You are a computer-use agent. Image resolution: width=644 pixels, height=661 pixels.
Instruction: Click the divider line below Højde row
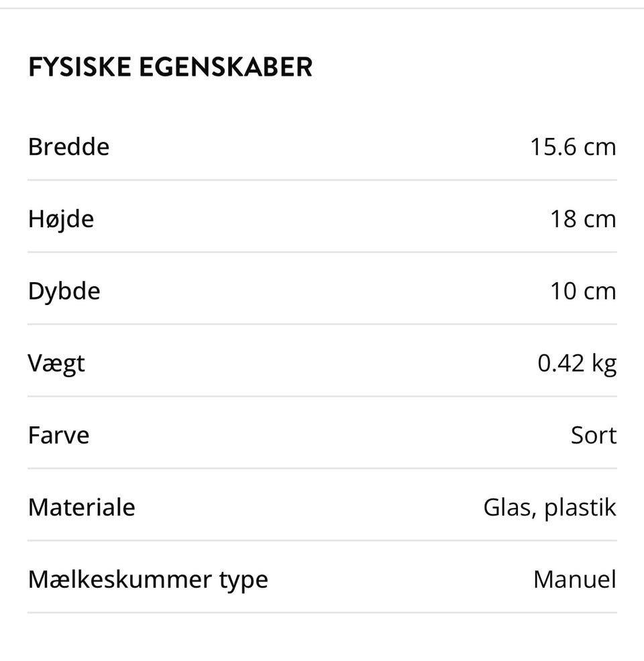pyautogui.click(x=322, y=252)
